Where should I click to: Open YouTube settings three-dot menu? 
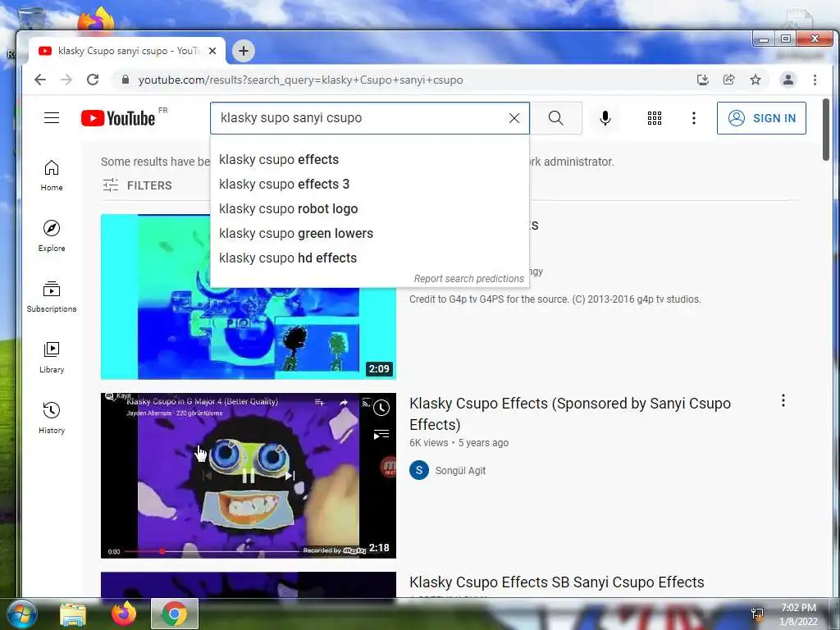coord(694,118)
